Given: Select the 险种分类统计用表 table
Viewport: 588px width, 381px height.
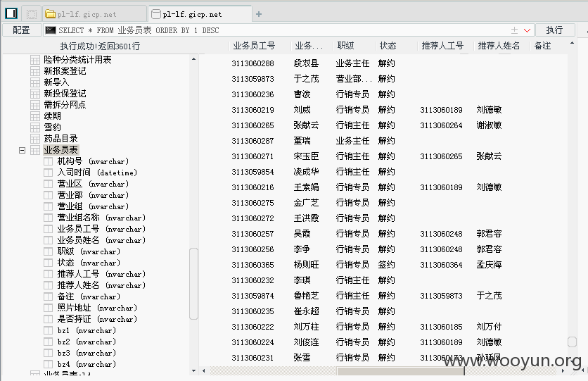Looking at the screenshot, I should coord(77,60).
